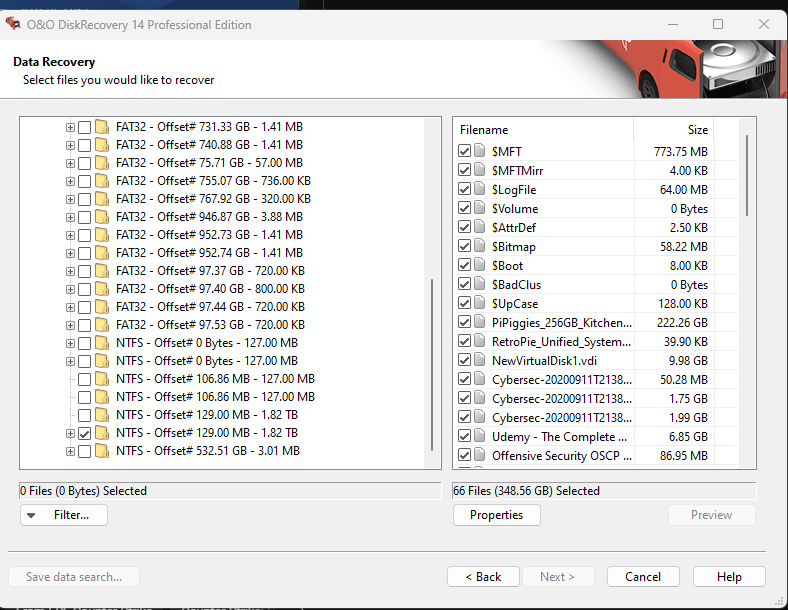
Task: Click the folder icon of FAT32 Offset# 767.92 GB
Action: (x=102, y=199)
